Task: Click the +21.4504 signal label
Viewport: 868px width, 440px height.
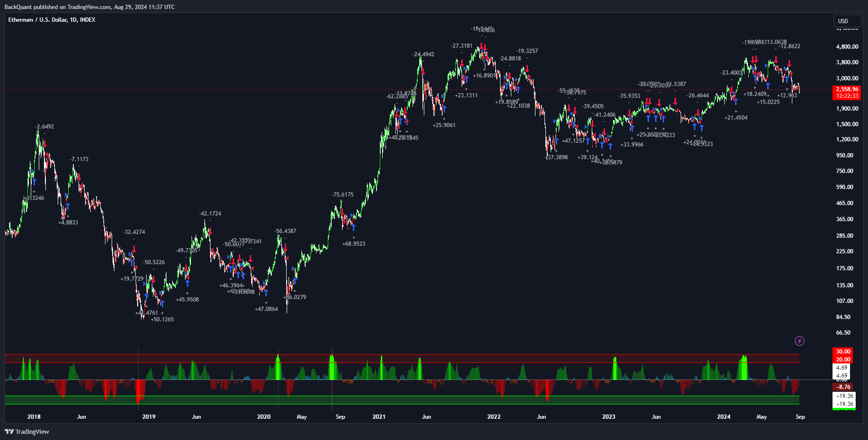Action: 736,118
